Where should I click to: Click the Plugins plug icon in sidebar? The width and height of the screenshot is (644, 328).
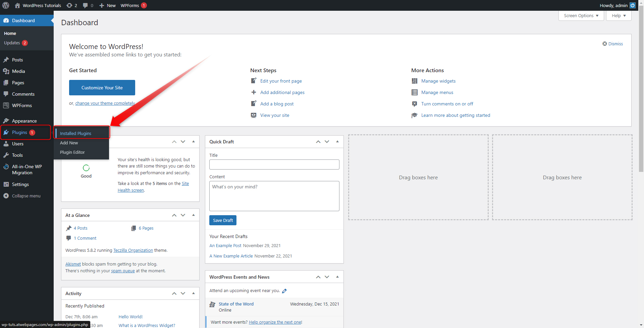coord(6,132)
